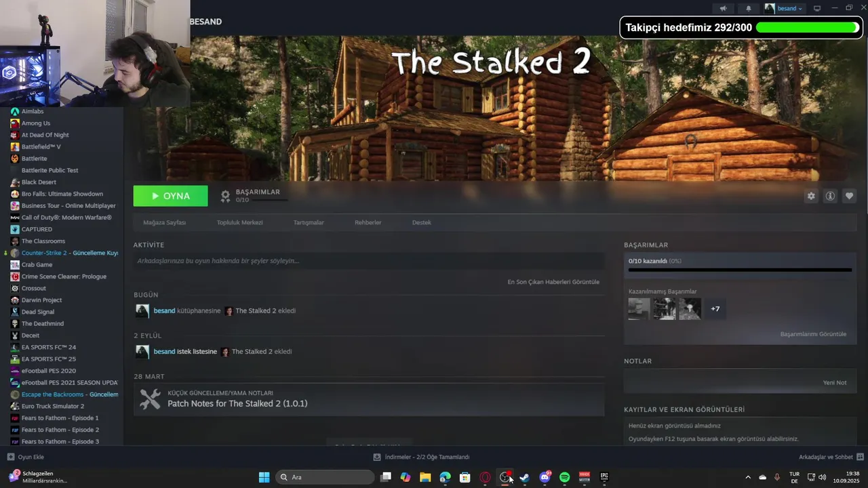Click The Stalked 2 link in 2 EYLÜL entry

click(x=252, y=352)
